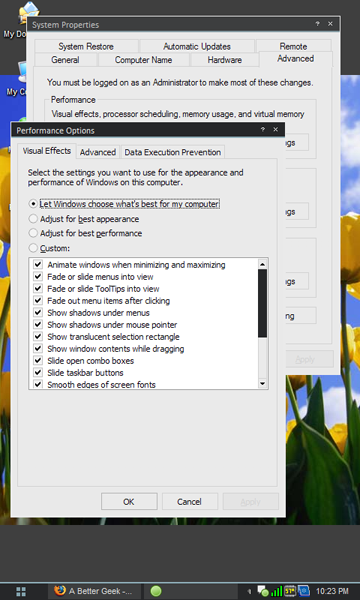Close the System Properties window
Screen dimensions: 360x600
[330, 24]
